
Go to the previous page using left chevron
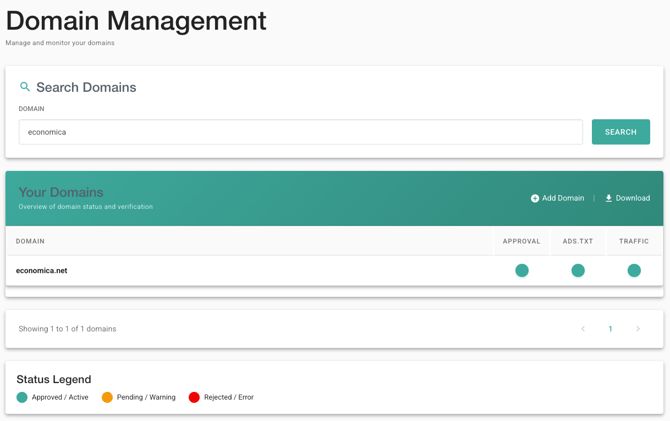point(583,329)
